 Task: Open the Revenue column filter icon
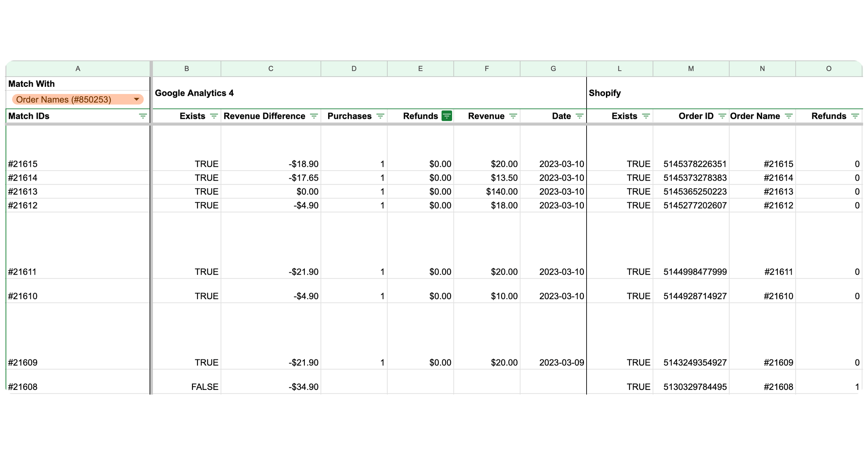click(513, 116)
